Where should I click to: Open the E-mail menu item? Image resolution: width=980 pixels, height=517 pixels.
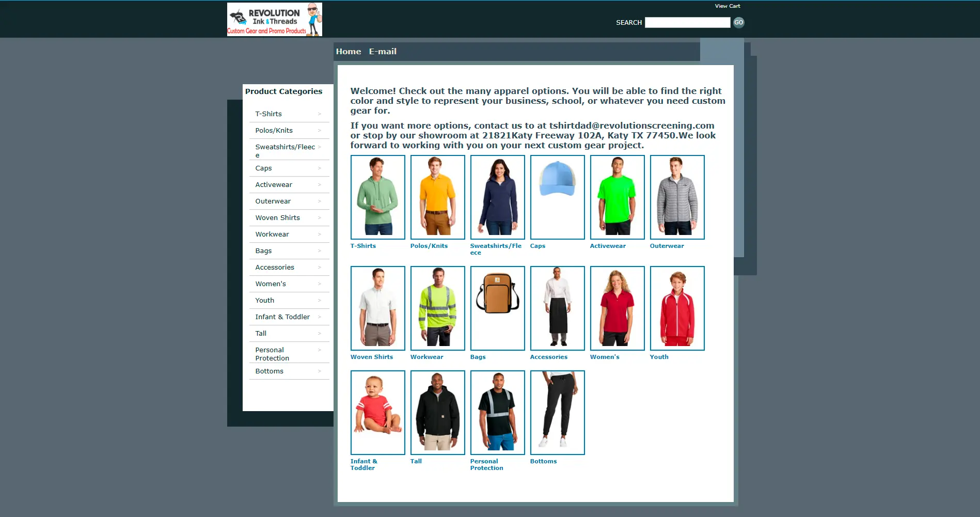pos(383,52)
